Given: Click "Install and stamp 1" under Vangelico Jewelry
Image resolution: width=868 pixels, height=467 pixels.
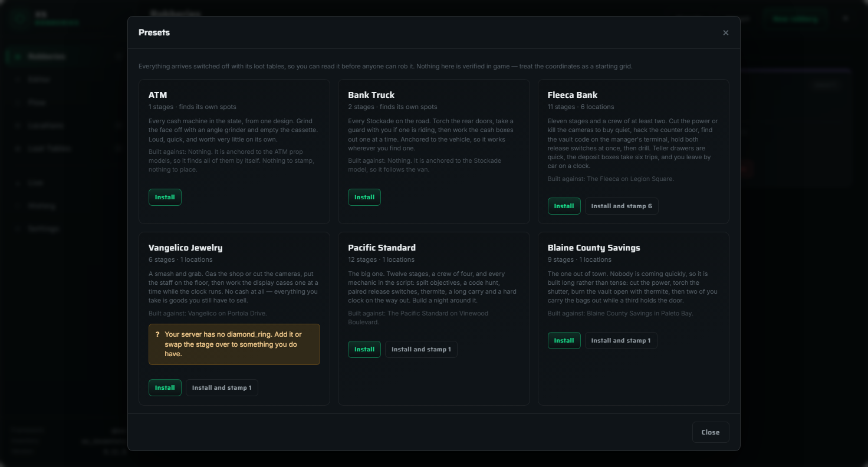Looking at the screenshot, I should tap(222, 387).
